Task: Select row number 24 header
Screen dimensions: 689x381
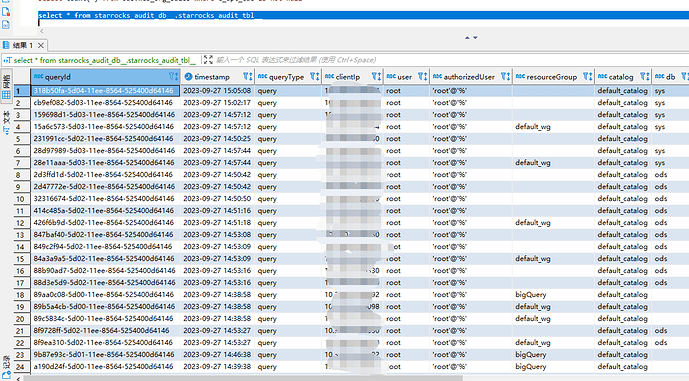Action: [22, 366]
